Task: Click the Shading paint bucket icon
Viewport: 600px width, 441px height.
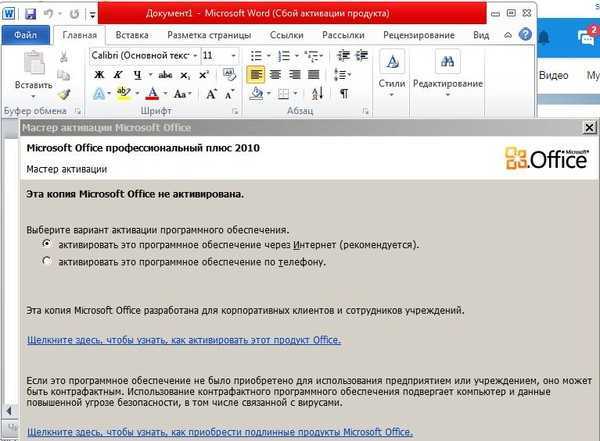Action: 256,93
